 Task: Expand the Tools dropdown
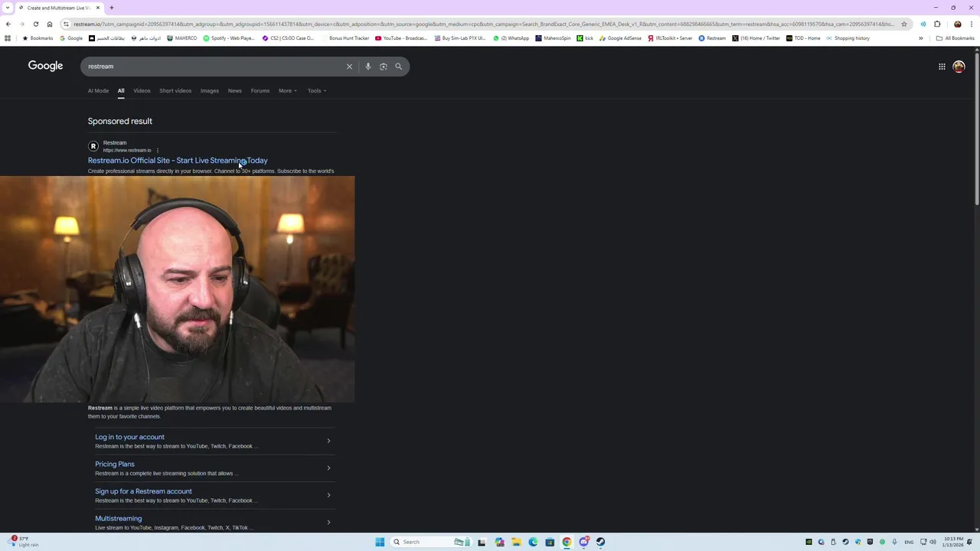tap(317, 90)
